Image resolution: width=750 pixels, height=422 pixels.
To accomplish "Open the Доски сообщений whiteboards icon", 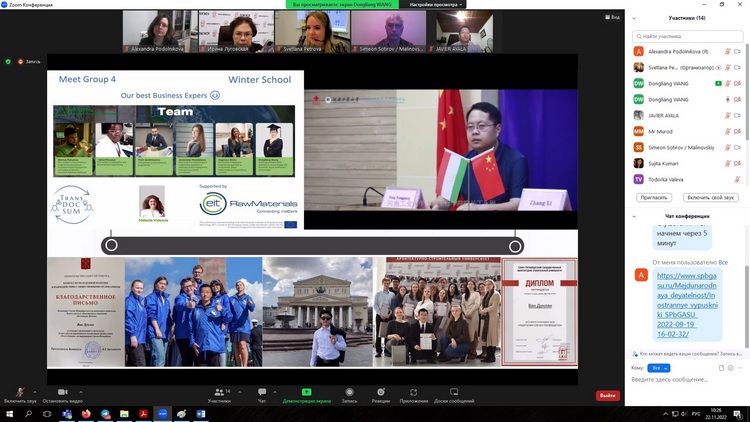I will [454, 392].
